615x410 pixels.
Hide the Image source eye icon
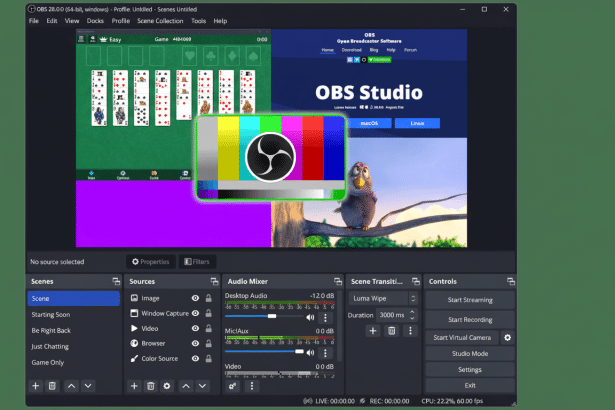click(195, 298)
